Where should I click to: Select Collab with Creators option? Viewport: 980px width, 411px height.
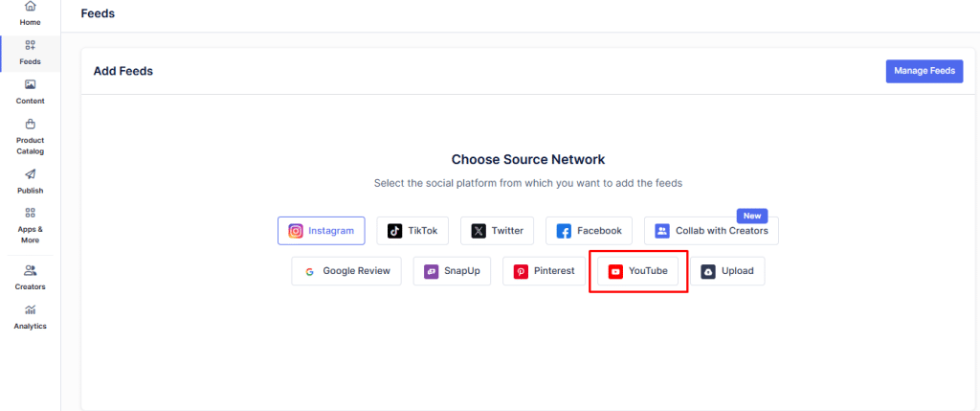tap(711, 231)
